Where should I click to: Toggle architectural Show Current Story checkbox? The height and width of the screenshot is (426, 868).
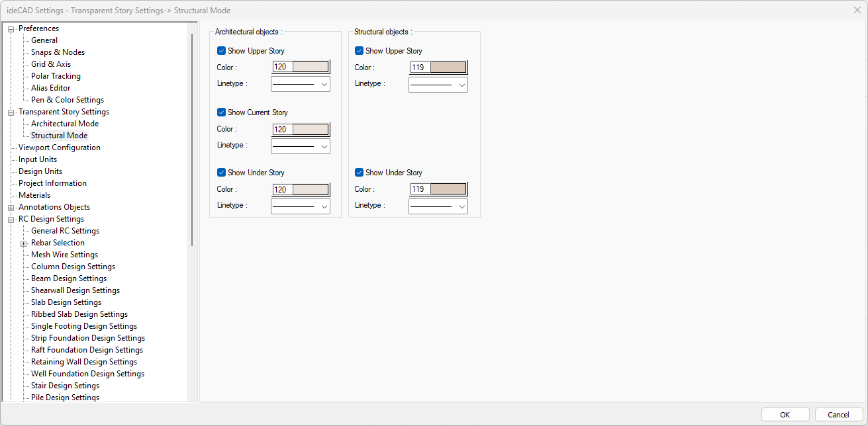222,112
